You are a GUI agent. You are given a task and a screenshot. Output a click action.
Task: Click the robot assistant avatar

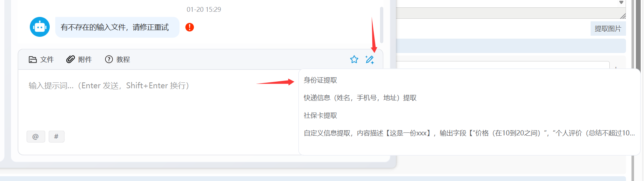pos(40,27)
